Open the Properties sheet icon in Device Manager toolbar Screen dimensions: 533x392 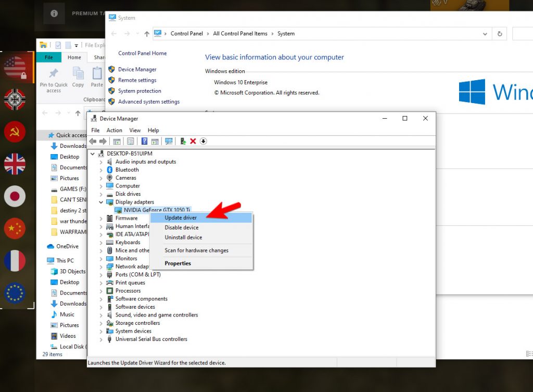point(131,142)
